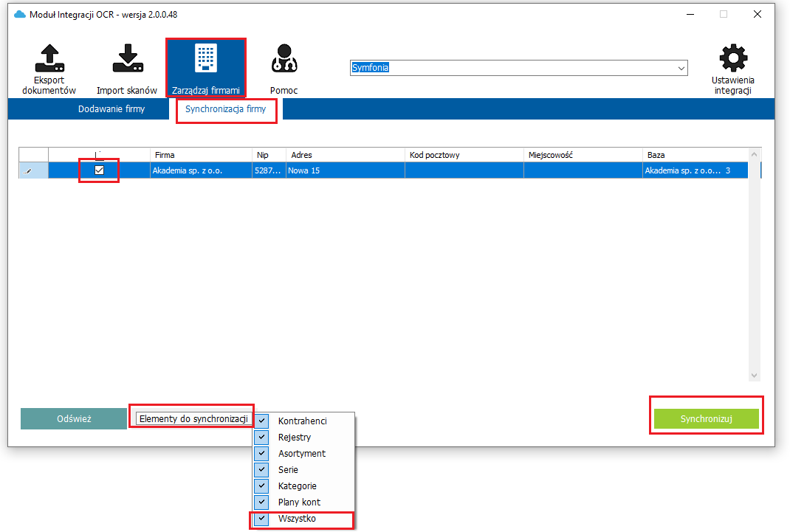Sort by Nip column header
790x532 pixels.
pos(269,155)
